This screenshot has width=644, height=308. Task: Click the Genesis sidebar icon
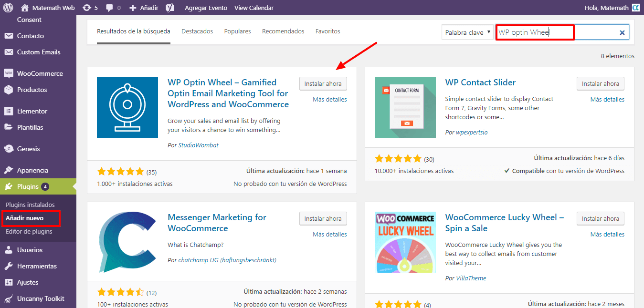[x=9, y=149]
